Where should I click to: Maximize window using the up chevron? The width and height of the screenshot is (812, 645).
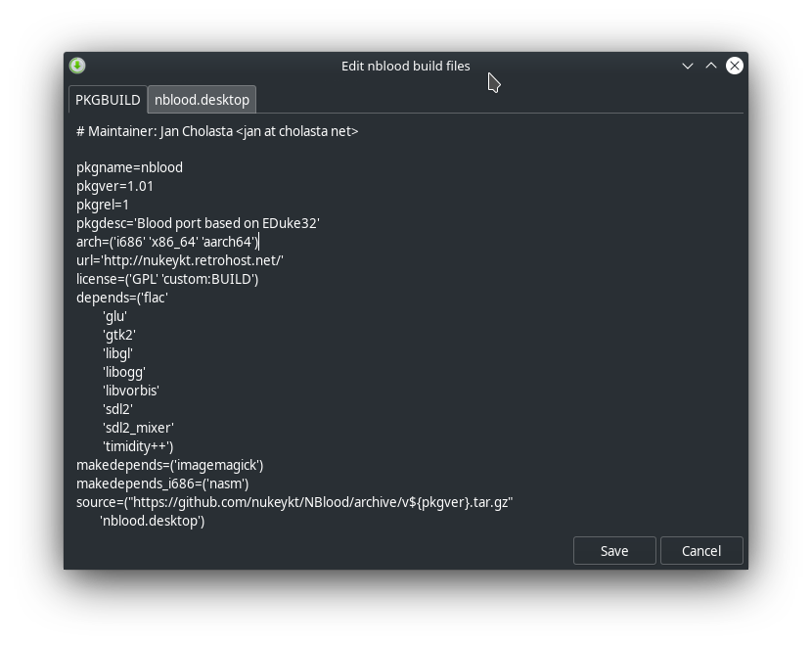[711, 66]
